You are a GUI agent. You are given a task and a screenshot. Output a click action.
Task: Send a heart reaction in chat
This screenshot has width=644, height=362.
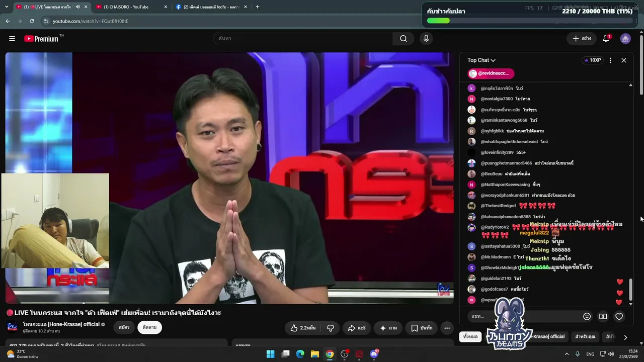[619, 316]
